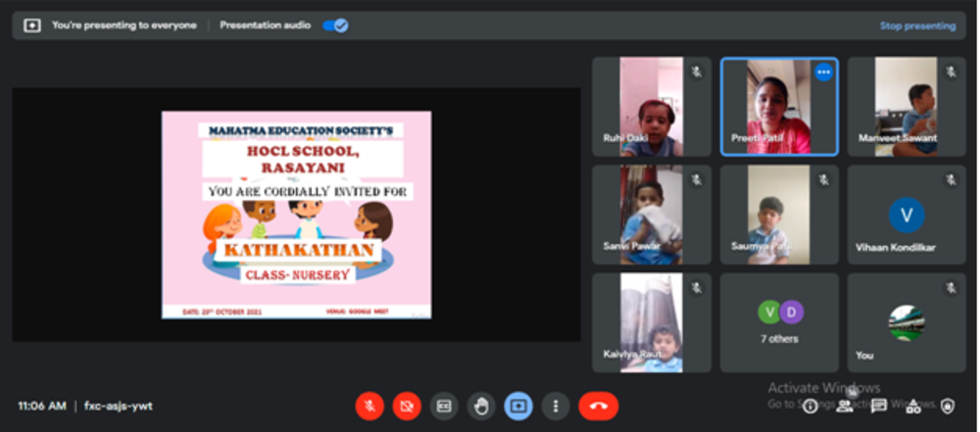Turn on the camera
Viewport: 980px width, 432px height.
coord(407,406)
